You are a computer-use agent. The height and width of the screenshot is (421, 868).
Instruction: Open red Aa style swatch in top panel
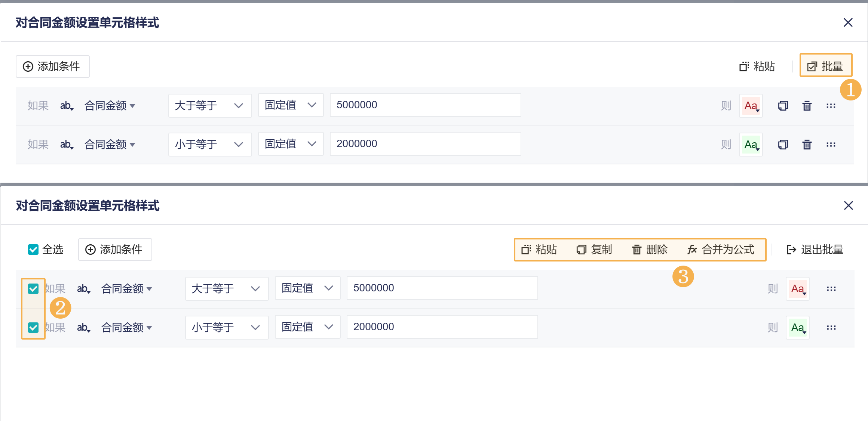[751, 106]
